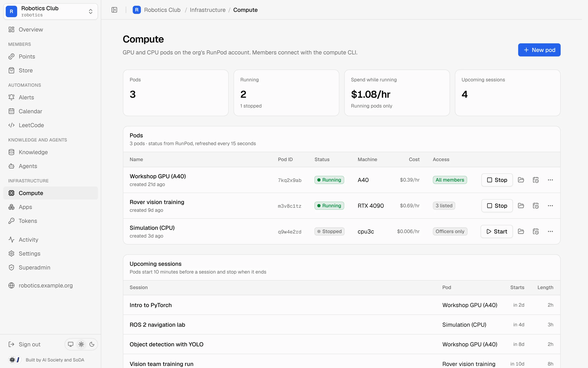Open the folder icon for Simulation (CPU)
The image size is (588, 368).
tap(521, 231)
